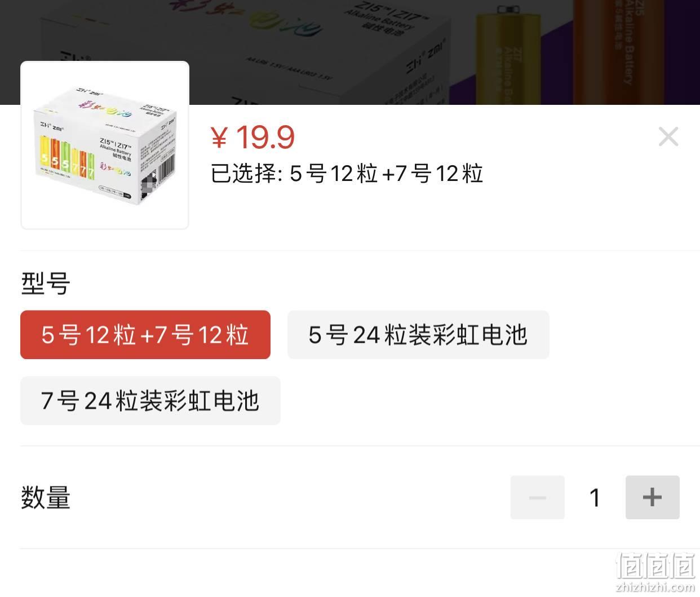Click the 数量 label
The width and height of the screenshot is (700, 597).
pyautogui.click(x=45, y=498)
